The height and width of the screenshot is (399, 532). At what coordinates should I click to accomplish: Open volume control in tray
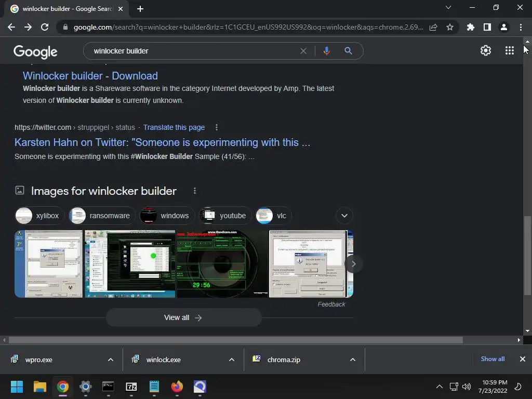[467, 387]
